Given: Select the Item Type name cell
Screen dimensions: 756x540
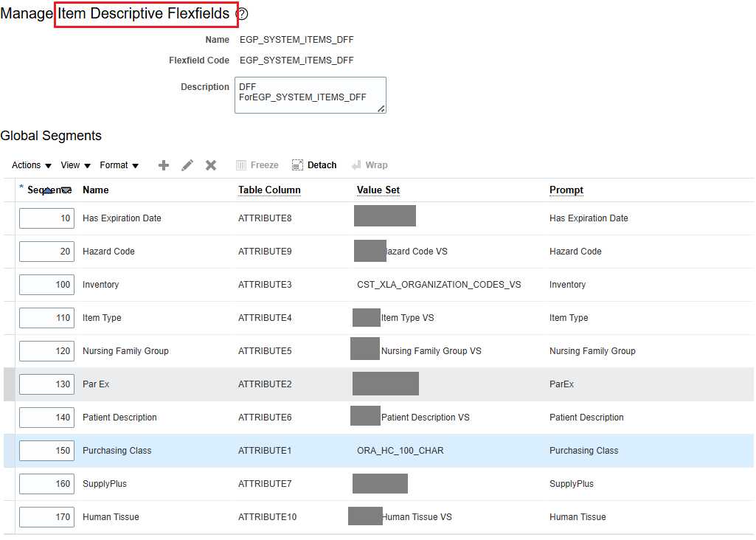Looking at the screenshot, I should [102, 318].
